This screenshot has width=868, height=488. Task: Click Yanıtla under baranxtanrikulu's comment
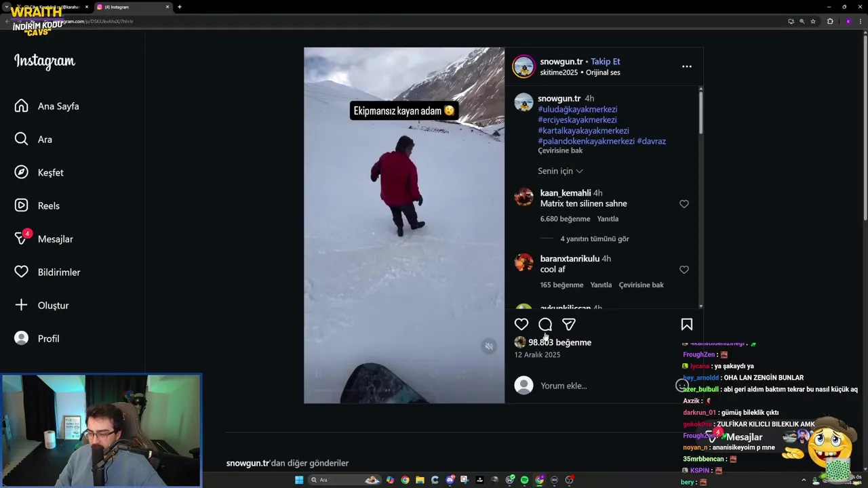pyautogui.click(x=601, y=285)
